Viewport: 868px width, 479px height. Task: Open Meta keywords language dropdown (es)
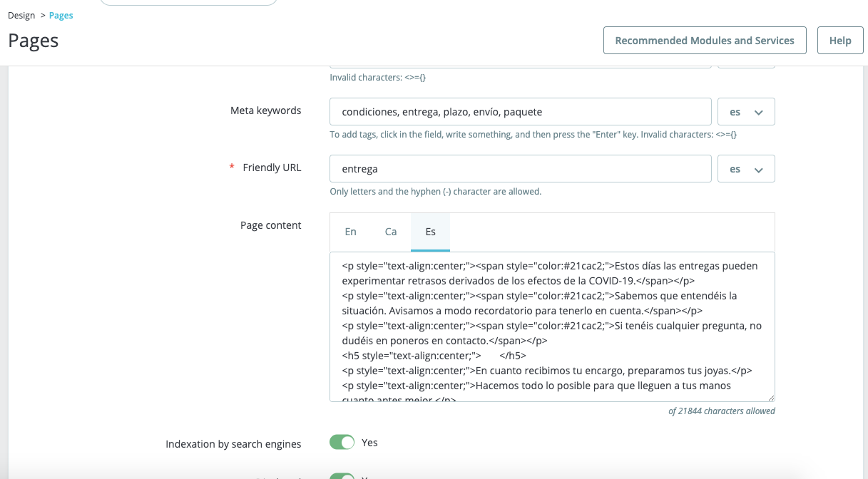(x=746, y=112)
